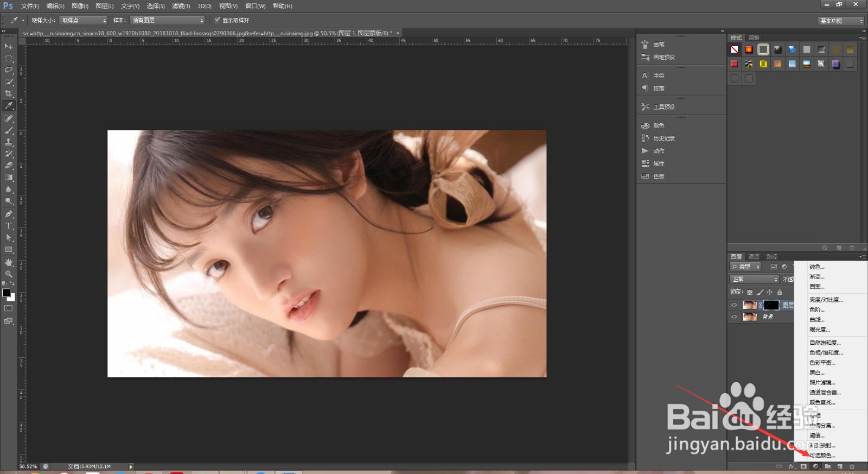Select the Move tool

pos(9,46)
